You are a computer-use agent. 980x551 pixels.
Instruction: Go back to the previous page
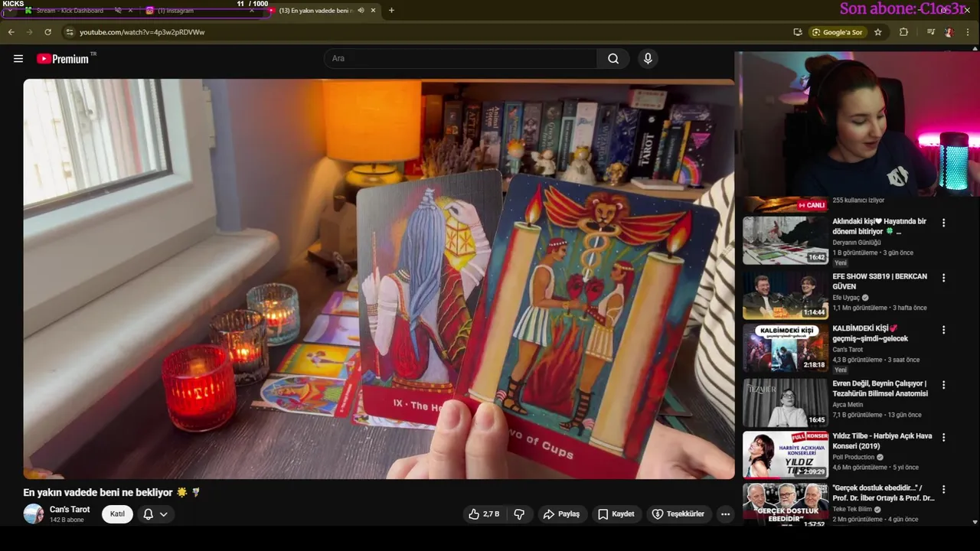coord(11,32)
